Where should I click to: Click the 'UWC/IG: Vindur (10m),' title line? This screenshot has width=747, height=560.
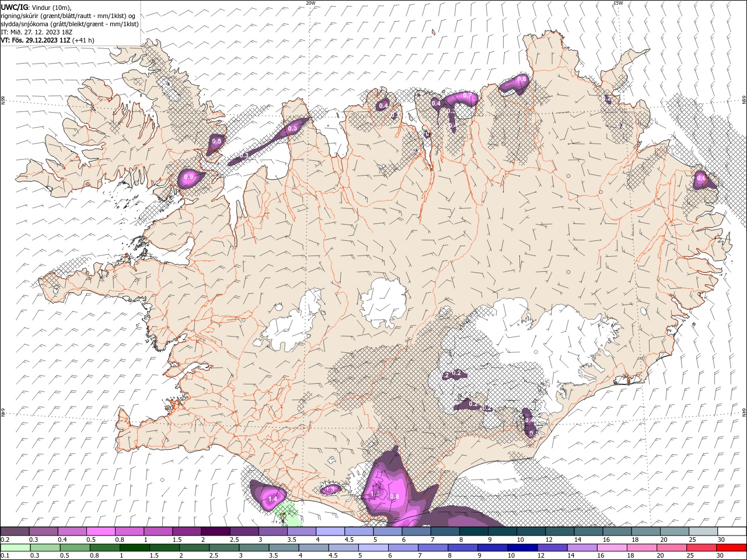coord(36,7)
